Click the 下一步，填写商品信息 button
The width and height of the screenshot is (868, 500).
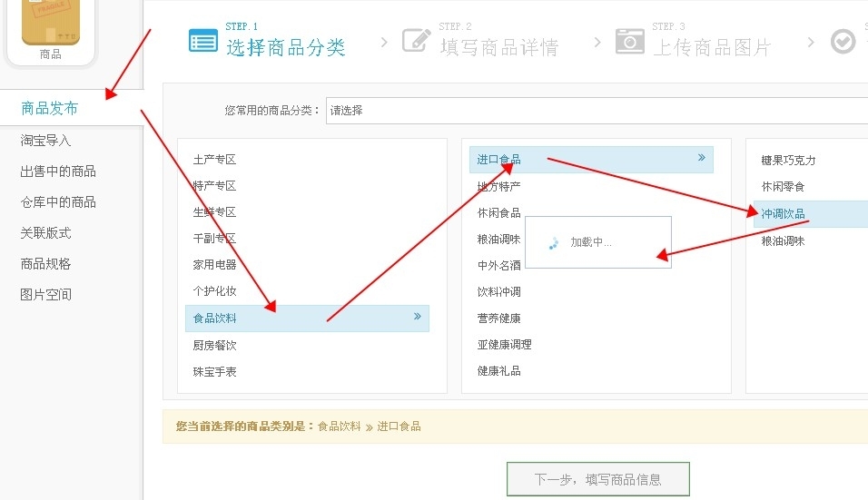(x=597, y=479)
